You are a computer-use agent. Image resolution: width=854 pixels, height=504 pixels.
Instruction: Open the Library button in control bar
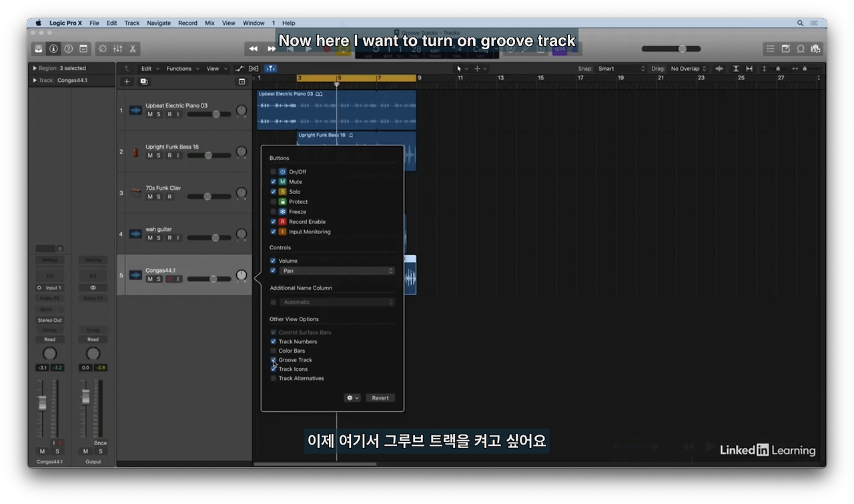pos(39,49)
